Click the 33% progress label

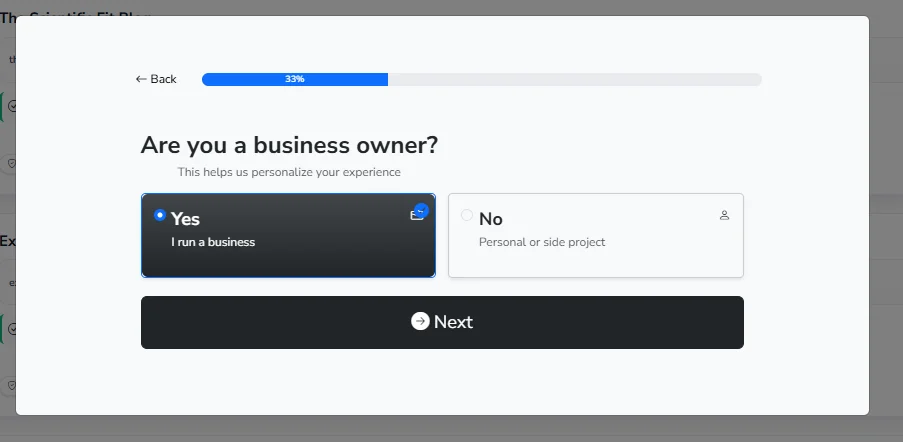pyautogui.click(x=295, y=79)
